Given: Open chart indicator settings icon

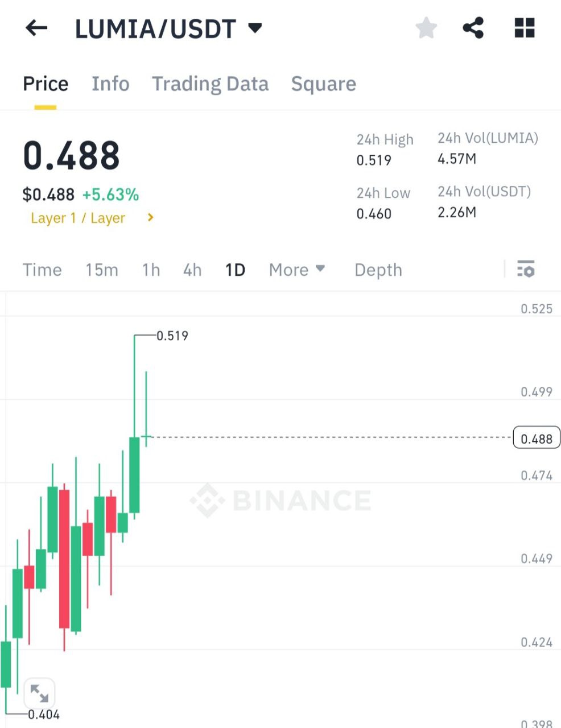Looking at the screenshot, I should pos(526,269).
